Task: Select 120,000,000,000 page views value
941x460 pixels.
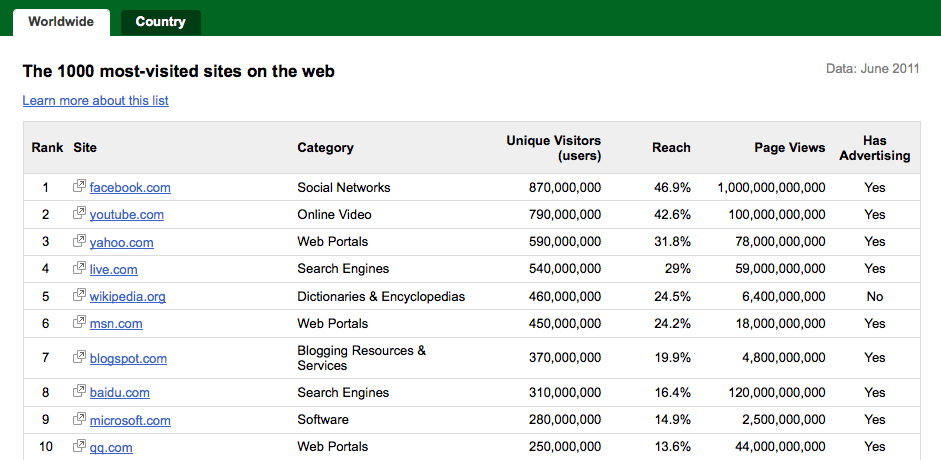Action: point(778,393)
